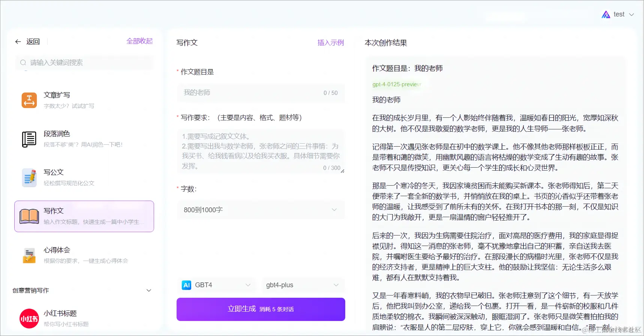Select the 文章扩写 title text
Screen dimensions: 644x336
click(x=57, y=95)
